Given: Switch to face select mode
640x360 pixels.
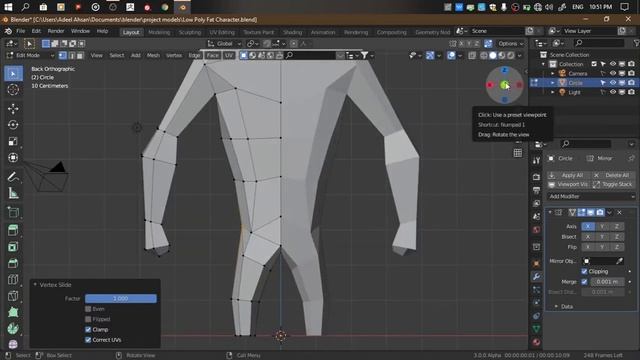Looking at the screenshot, I should (80, 56).
